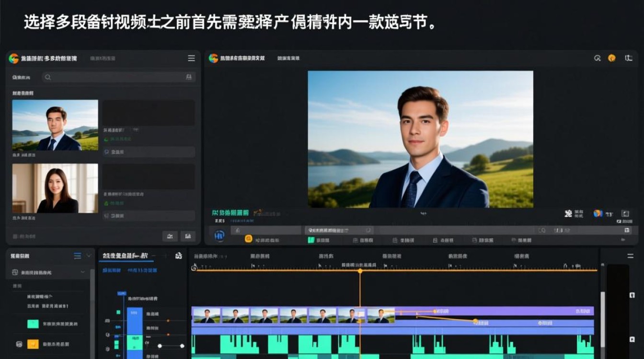Click colorful app logo in preview panel header
Viewport: 644px width, 359px height.
213,58
